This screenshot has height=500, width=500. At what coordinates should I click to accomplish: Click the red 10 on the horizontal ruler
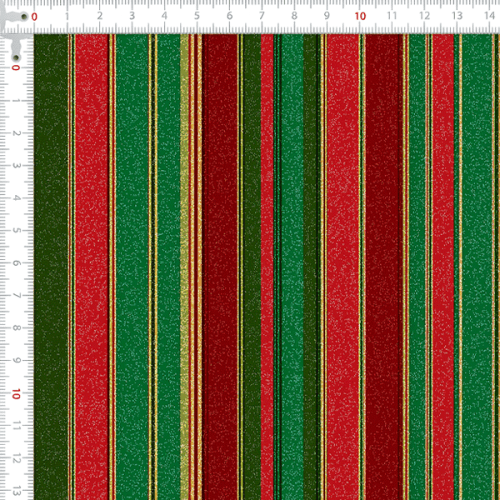[x=360, y=16]
